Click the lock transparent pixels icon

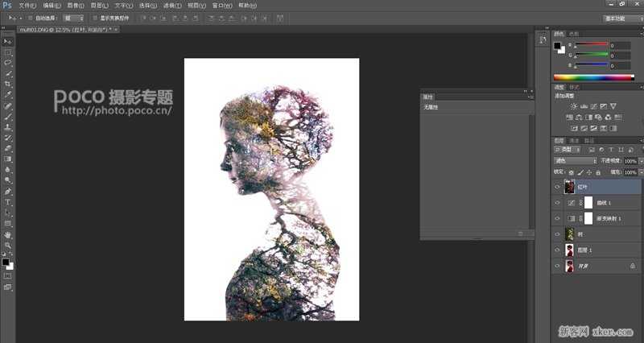[x=572, y=172]
